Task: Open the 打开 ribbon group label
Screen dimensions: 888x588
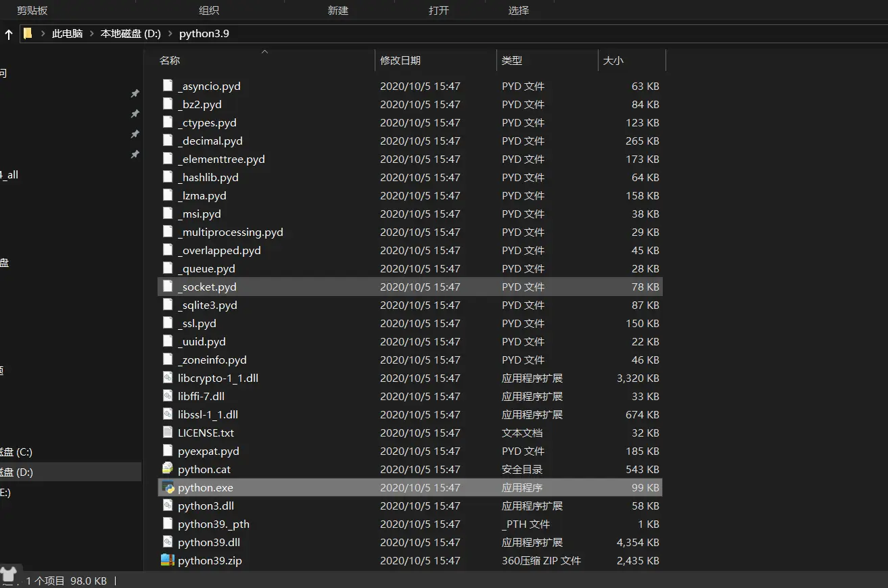Action: tap(439, 10)
